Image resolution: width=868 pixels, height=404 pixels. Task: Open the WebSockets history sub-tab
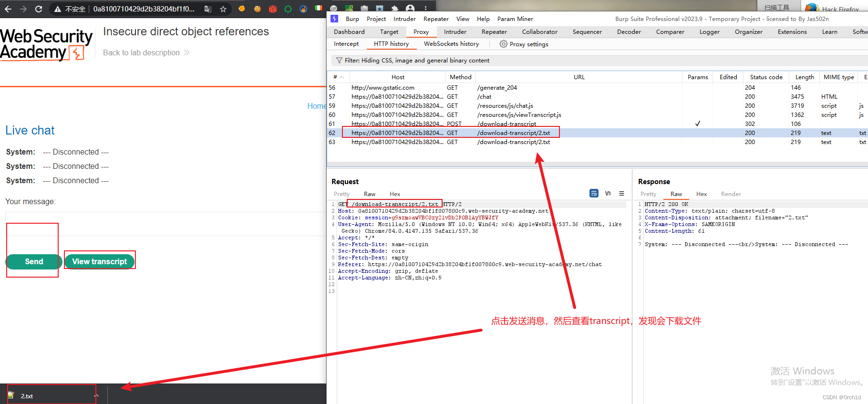tap(451, 44)
